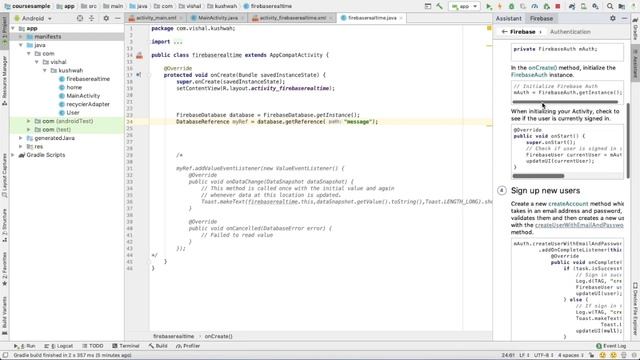Open createUserWithEmailAndPassword link

click(579, 225)
